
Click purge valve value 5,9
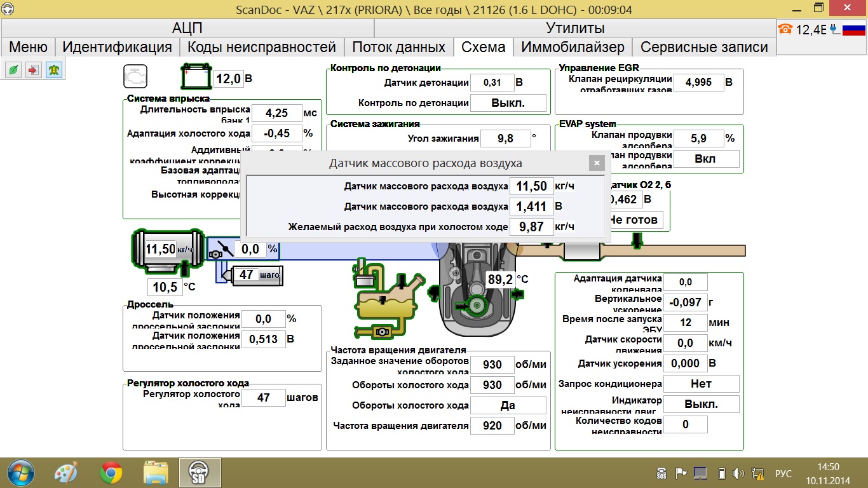pos(698,138)
